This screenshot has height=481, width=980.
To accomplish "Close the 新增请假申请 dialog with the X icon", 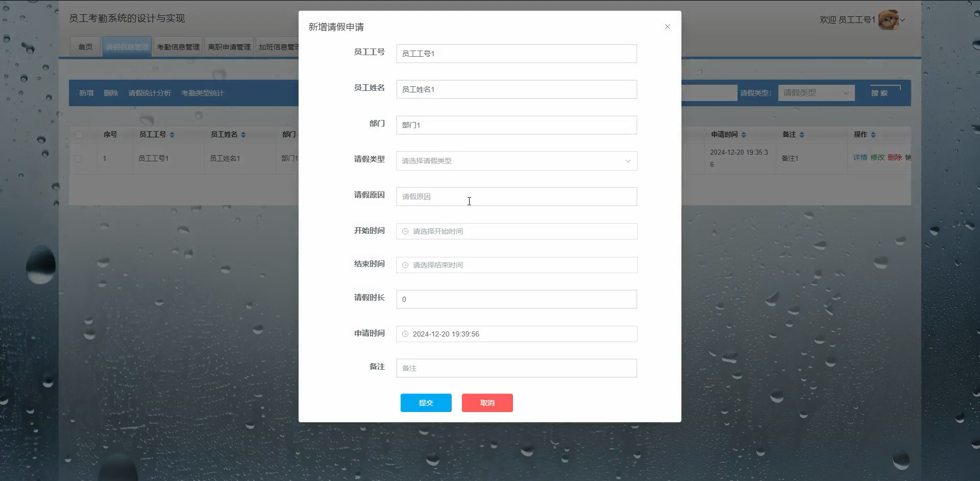I will 667,27.
